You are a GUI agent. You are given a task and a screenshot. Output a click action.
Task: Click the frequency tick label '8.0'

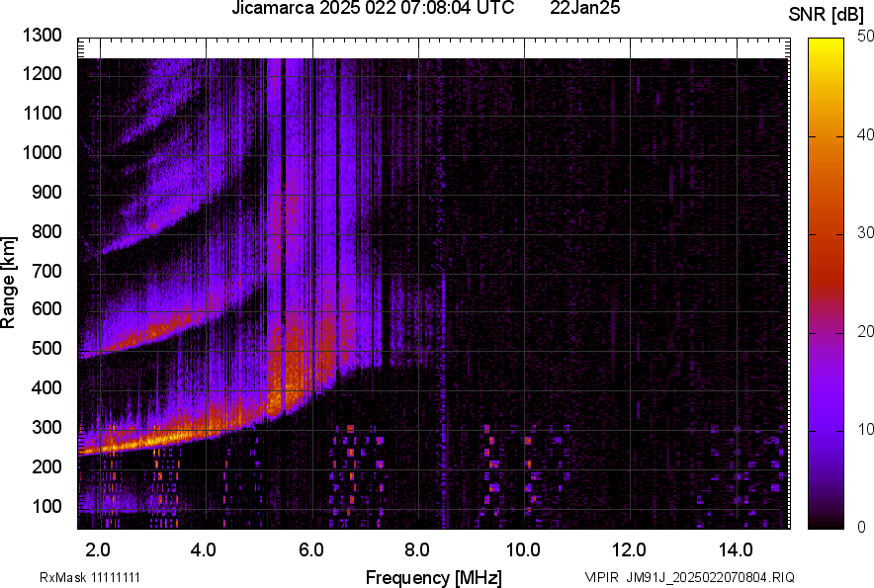(x=416, y=550)
